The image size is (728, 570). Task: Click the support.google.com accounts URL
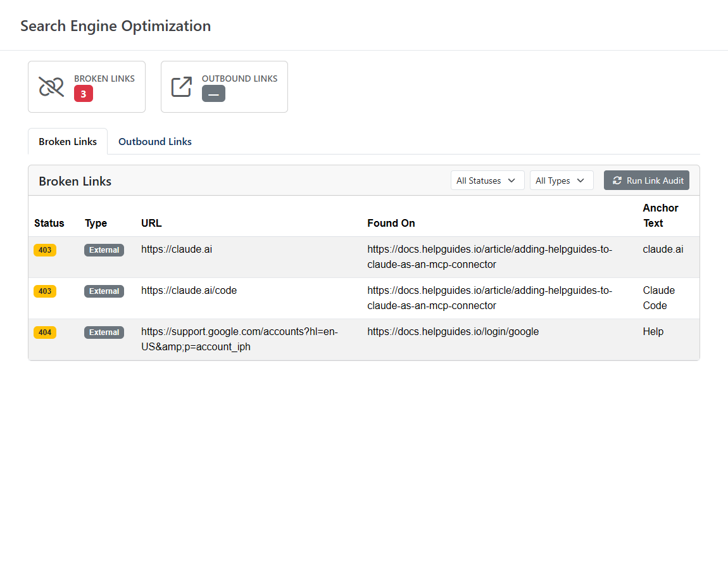click(x=239, y=339)
